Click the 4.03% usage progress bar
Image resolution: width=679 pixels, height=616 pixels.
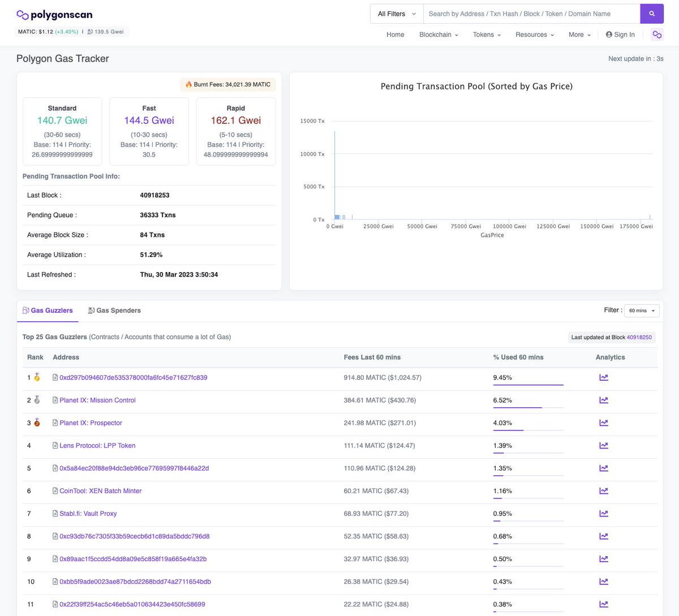(528, 430)
